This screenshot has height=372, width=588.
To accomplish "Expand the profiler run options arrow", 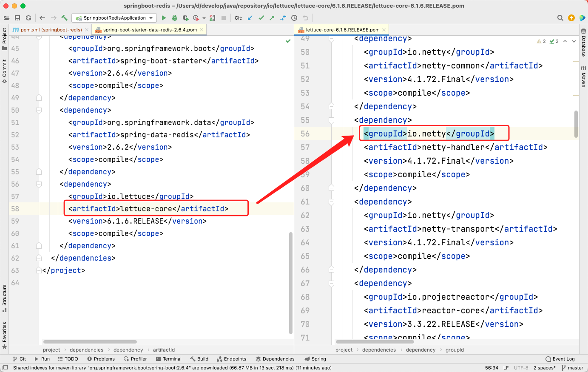I will [x=204, y=18].
